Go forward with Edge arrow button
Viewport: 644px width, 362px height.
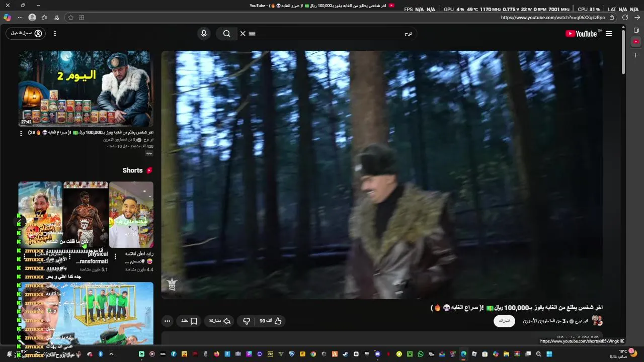(637, 17)
